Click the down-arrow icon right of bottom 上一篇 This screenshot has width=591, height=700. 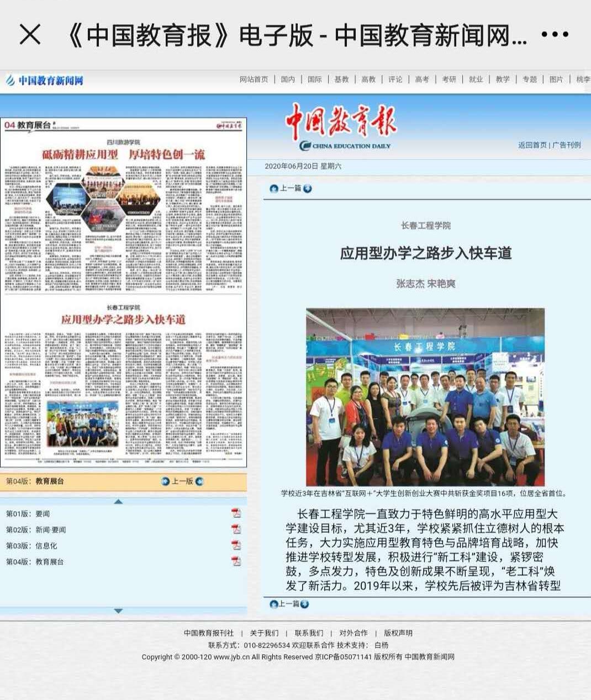tap(304, 604)
